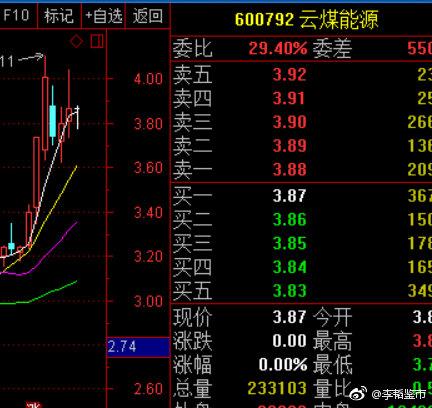Click the 返回 back button
The width and height of the screenshot is (432, 408).
pos(148,15)
